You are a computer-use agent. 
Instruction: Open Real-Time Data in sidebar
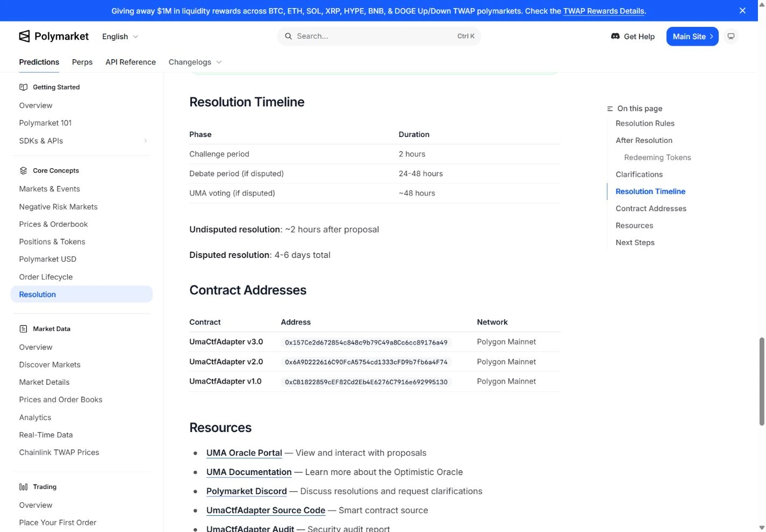(46, 435)
